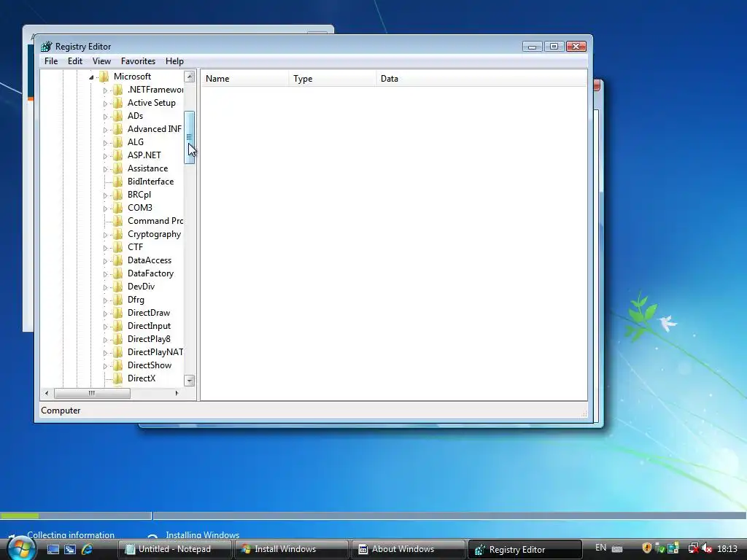Open the View menu
This screenshot has width=747, height=560.
click(x=101, y=61)
